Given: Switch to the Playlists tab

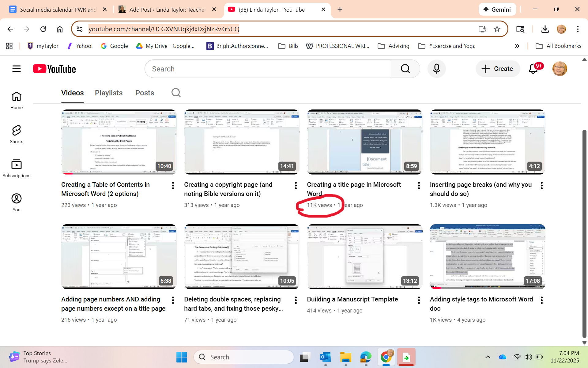Looking at the screenshot, I should pyautogui.click(x=109, y=93).
